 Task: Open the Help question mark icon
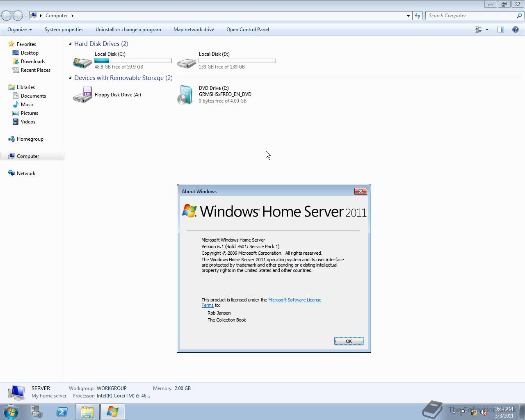coord(516,30)
